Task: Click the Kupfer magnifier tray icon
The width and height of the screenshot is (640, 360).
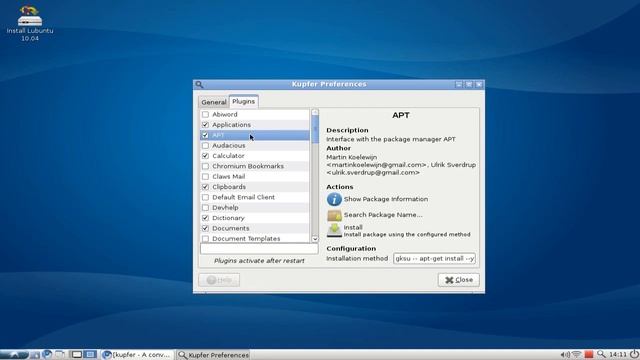Action: 601,355
